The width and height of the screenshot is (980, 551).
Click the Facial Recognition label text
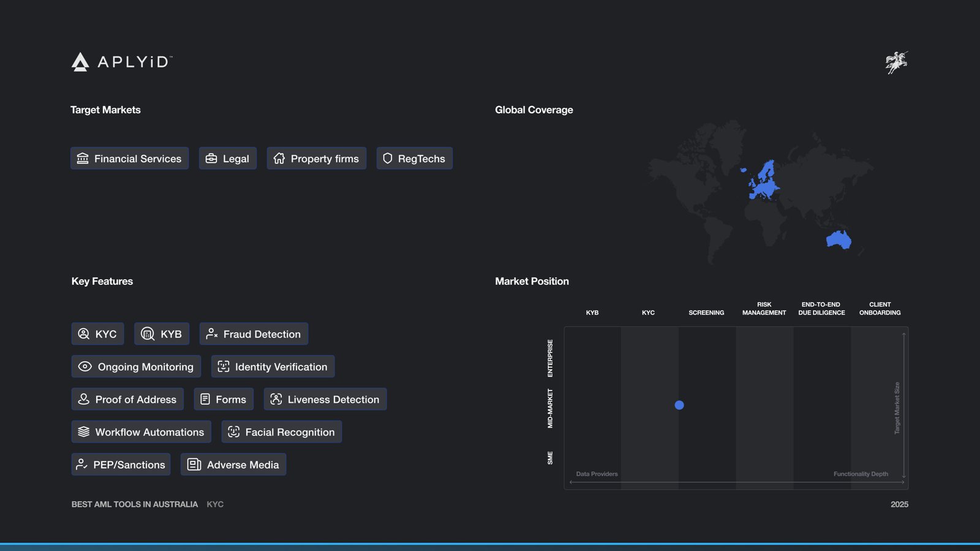[290, 432]
